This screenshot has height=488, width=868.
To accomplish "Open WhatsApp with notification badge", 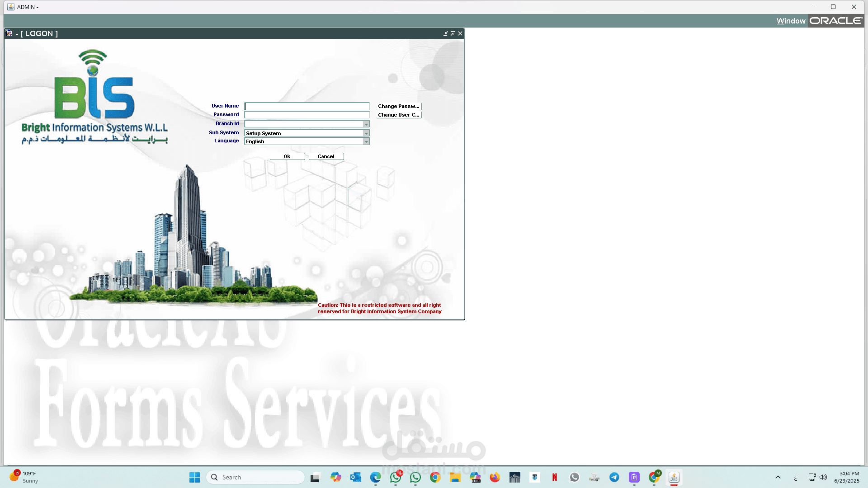I will (396, 477).
